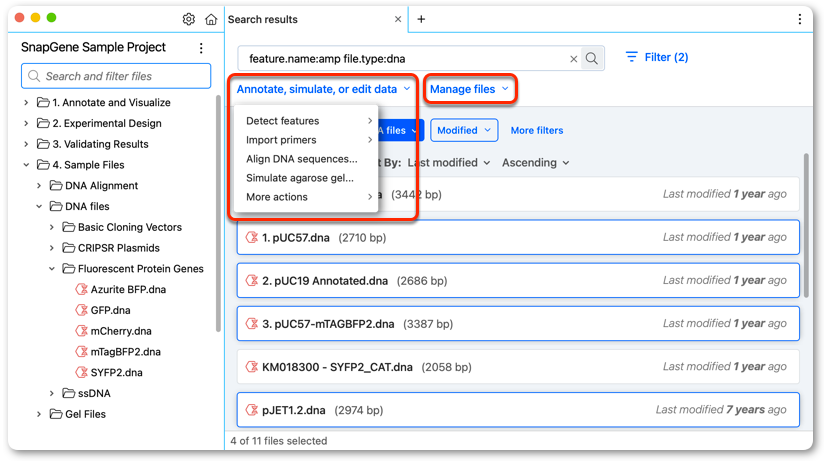The image size is (825, 461).
Task: Open the Manage files dropdown
Action: 469,89
